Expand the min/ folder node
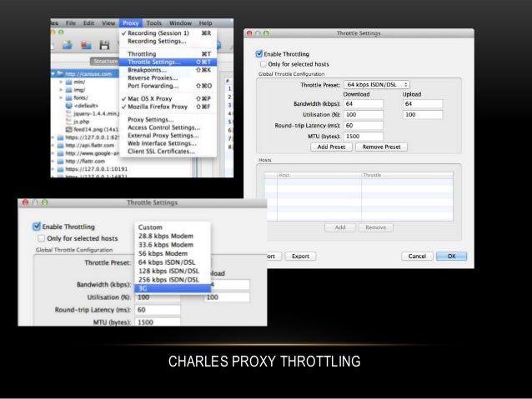 [61, 82]
